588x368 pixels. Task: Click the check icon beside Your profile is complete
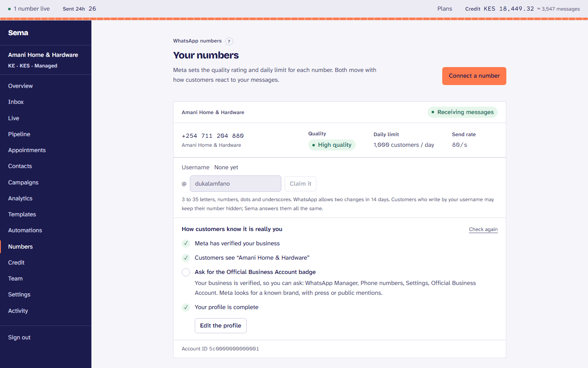pos(186,307)
